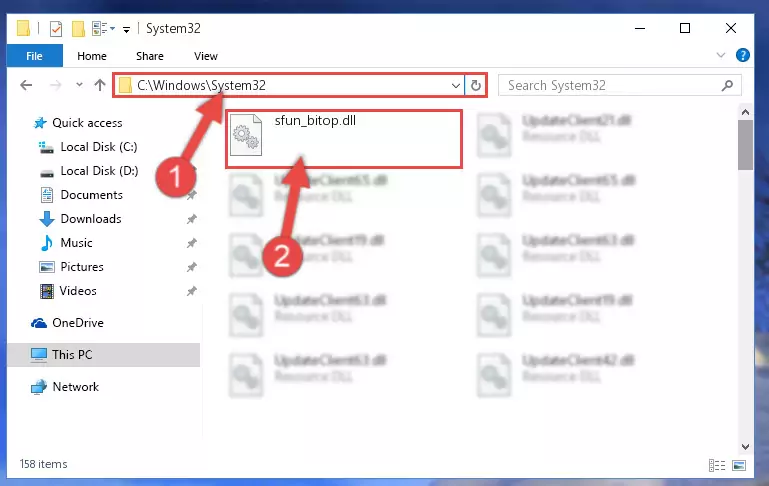This screenshot has width=769, height=486.
Task: Click the pin icon beside Music
Action: pos(191,243)
